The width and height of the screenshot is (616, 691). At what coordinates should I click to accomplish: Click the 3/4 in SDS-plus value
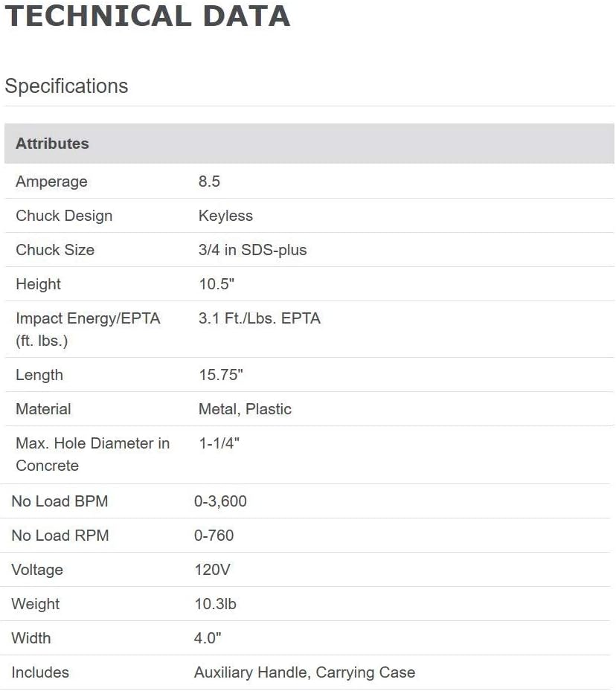click(252, 250)
